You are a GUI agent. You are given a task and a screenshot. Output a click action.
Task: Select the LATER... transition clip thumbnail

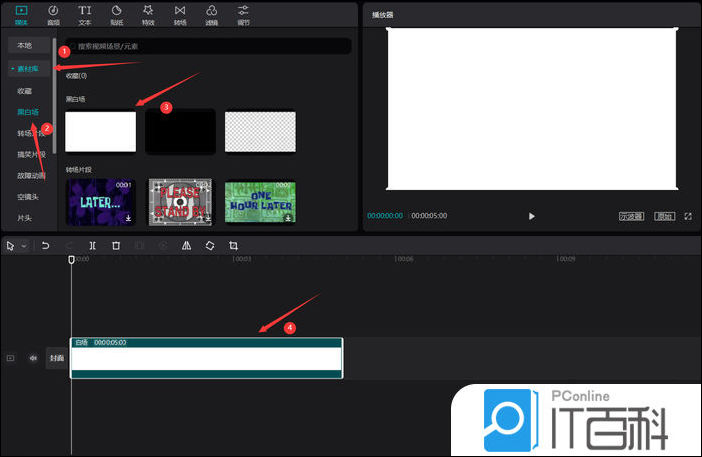point(100,202)
